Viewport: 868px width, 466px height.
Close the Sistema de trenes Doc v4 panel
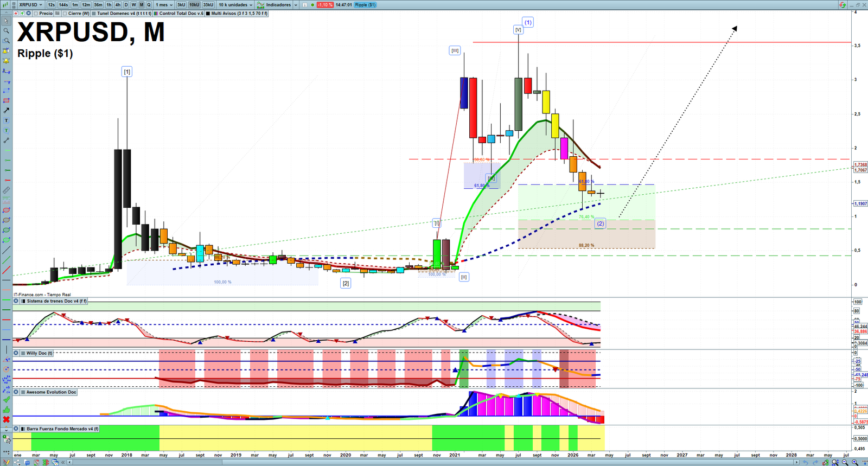click(16, 301)
